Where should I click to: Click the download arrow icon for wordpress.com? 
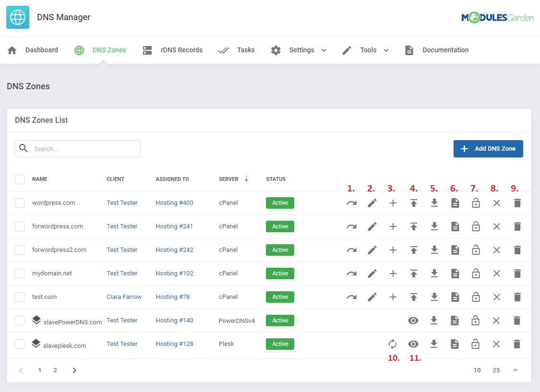coord(434,203)
